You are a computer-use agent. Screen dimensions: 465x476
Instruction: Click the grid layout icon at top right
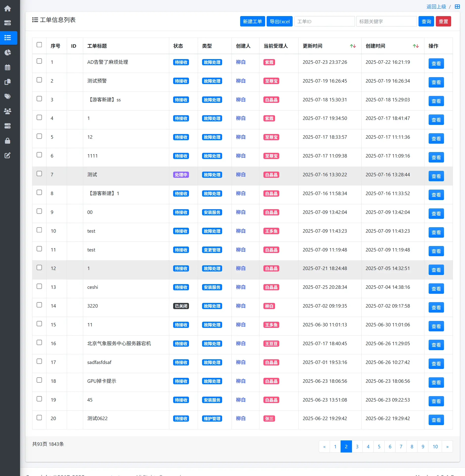pos(457,7)
